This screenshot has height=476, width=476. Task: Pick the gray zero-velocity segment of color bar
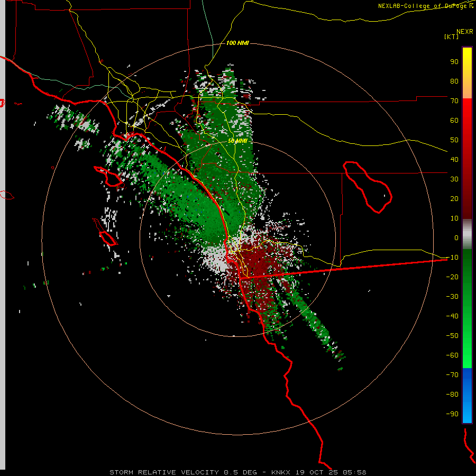467,234
